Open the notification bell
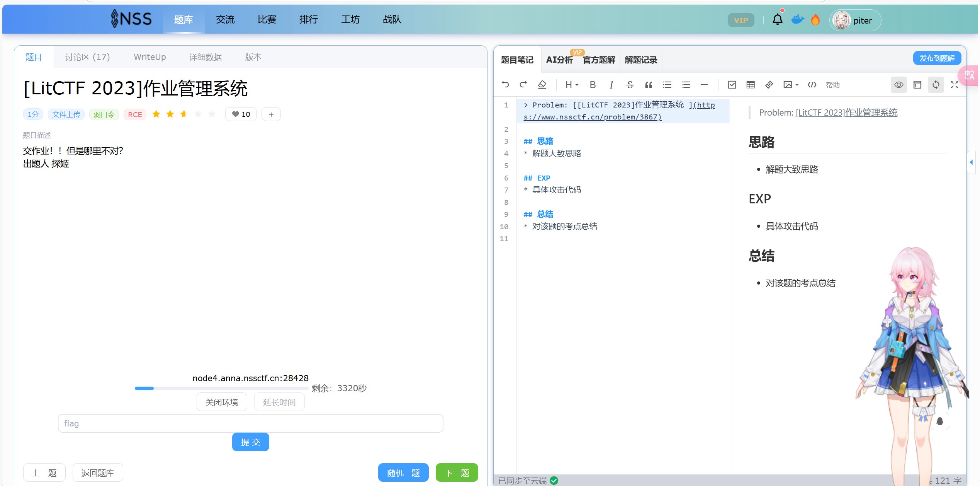This screenshot has width=980, height=486. [777, 20]
